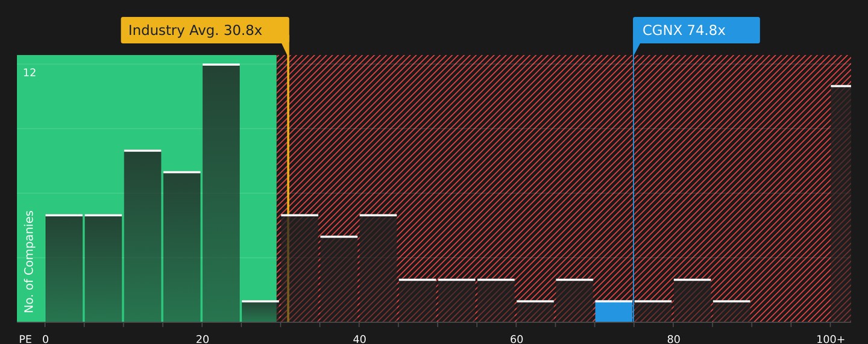Image resolution: width=868 pixels, height=344 pixels.
Task: Click the first bar at PE 0-5
Action: point(64,268)
